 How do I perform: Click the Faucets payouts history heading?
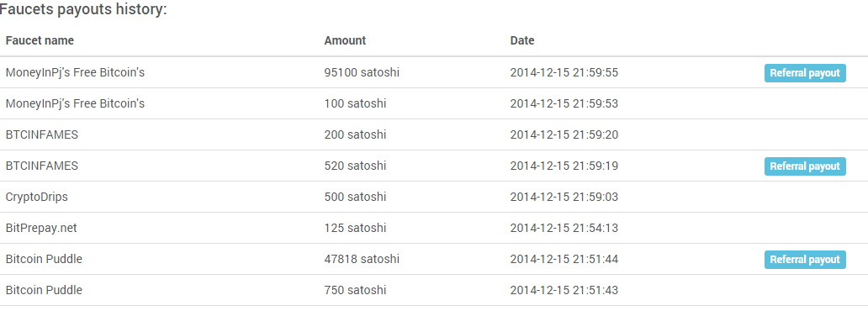83,9
